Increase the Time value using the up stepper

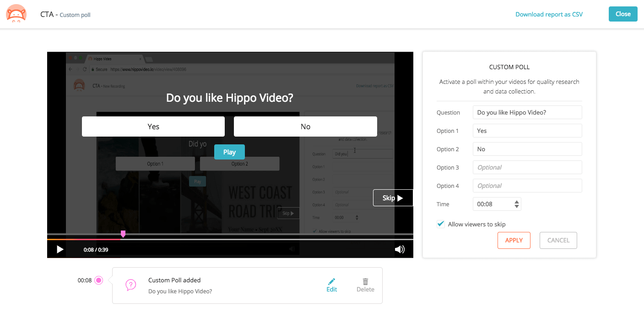click(518, 202)
